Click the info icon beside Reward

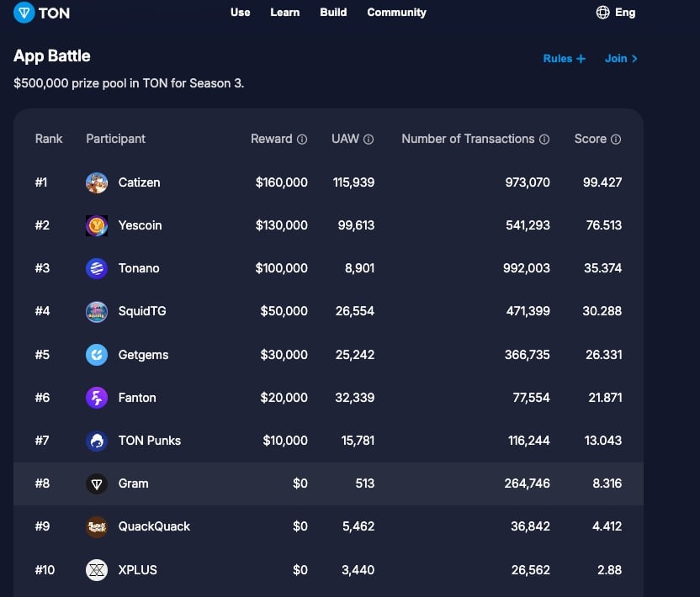302,140
